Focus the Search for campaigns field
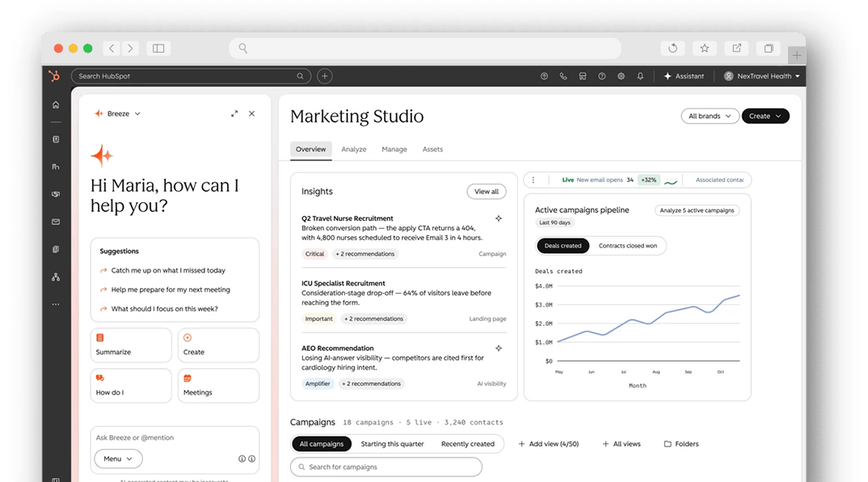868x482 pixels. [386, 467]
